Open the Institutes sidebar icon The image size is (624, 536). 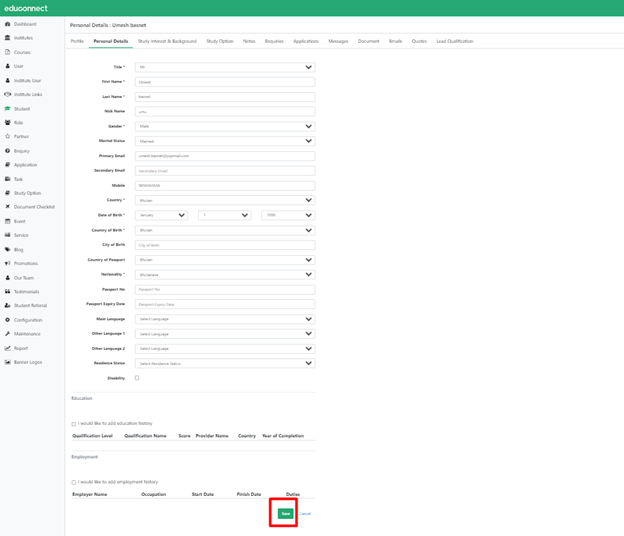point(7,38)
